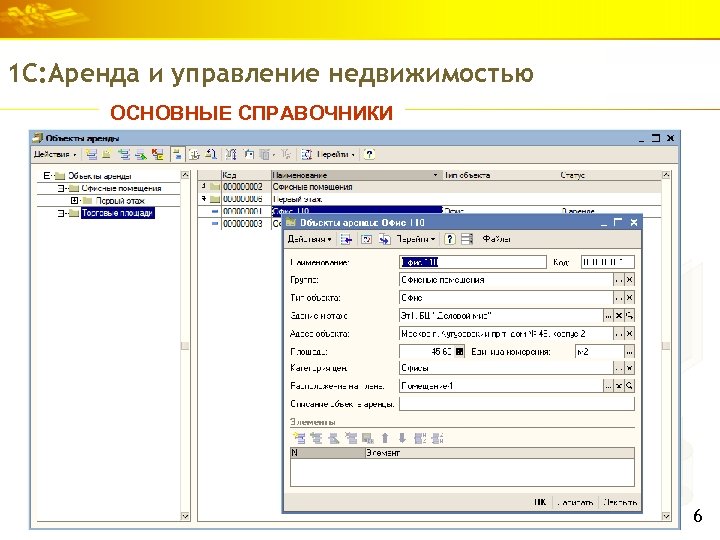The height and width of the screenshot is (540, 720).
Task: Select the row with code 000000006
Action: pyautogui.click(x=430, y=199)
